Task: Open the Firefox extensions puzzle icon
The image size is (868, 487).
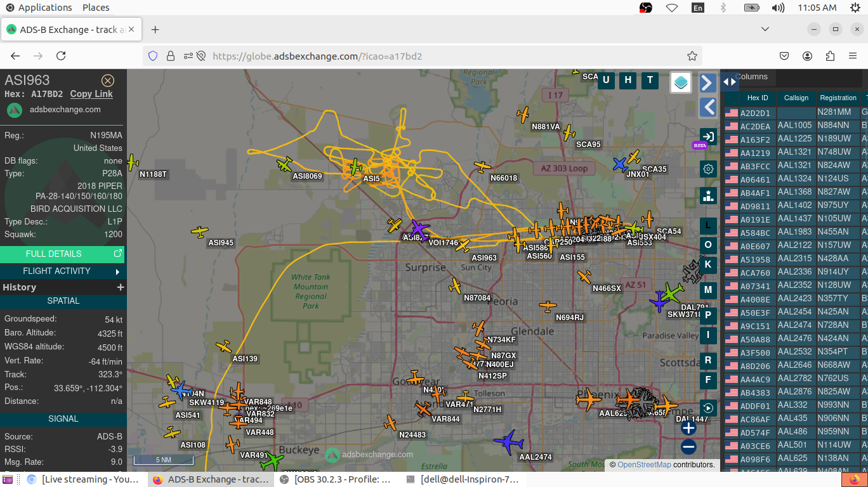Action: click(x=830, y=56)
